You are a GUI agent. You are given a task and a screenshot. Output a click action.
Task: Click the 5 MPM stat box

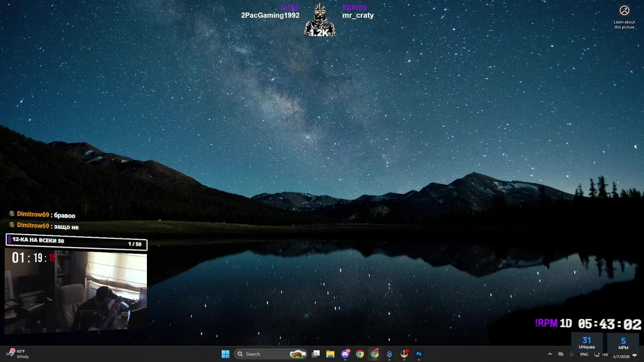point(623,343)
